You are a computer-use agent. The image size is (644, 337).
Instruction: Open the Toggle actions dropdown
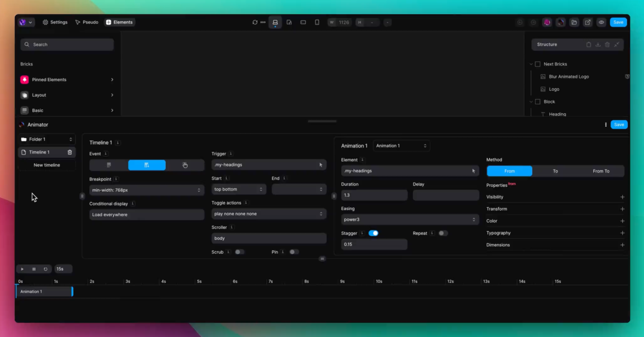tap(269, 214)
